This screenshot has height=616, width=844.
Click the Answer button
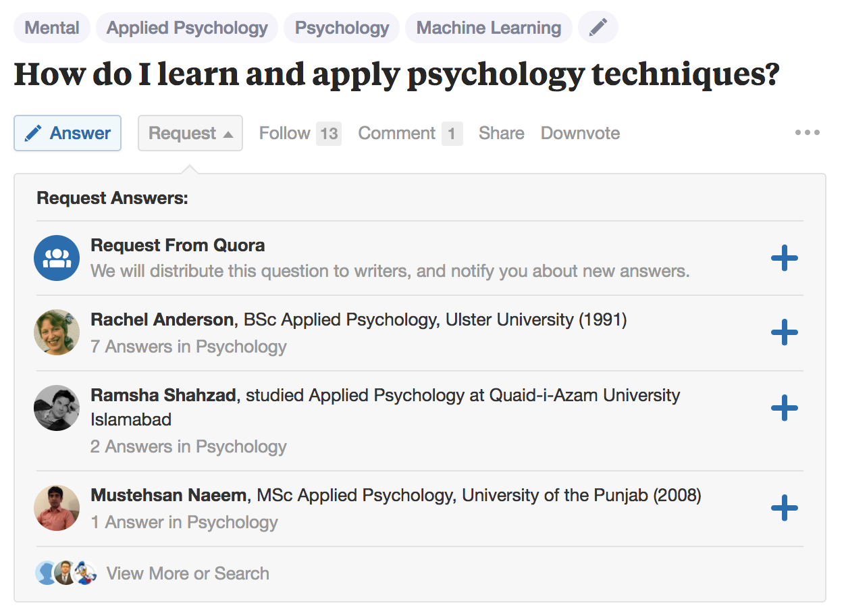pyautogui.click(x=68, y=133)
